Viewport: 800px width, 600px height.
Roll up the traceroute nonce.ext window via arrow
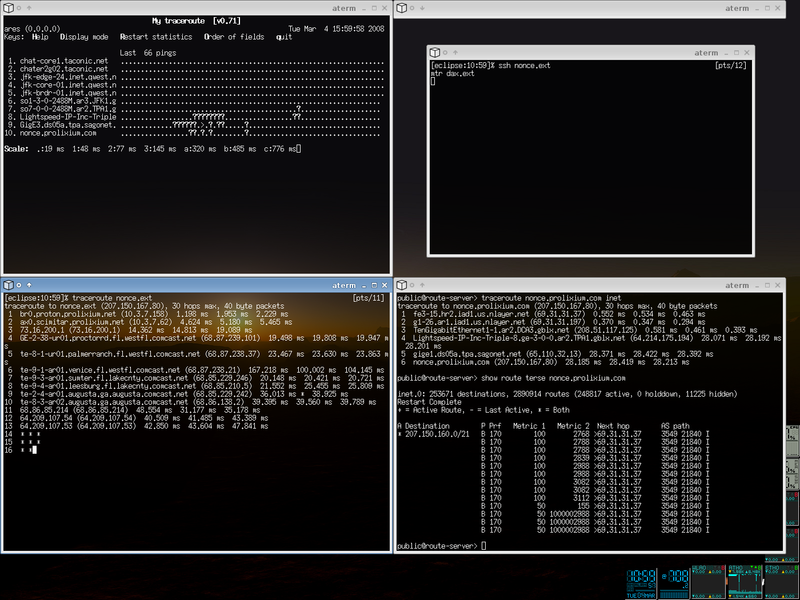[29, 285]
